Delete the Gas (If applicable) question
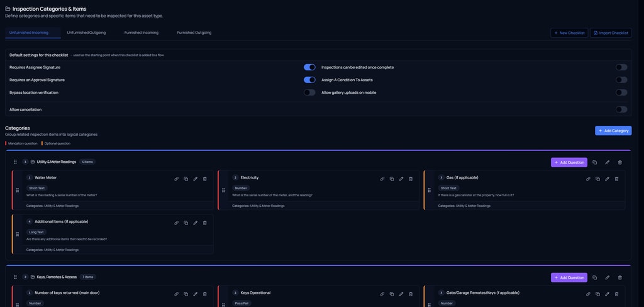644x307 pixels. [616, 179]
